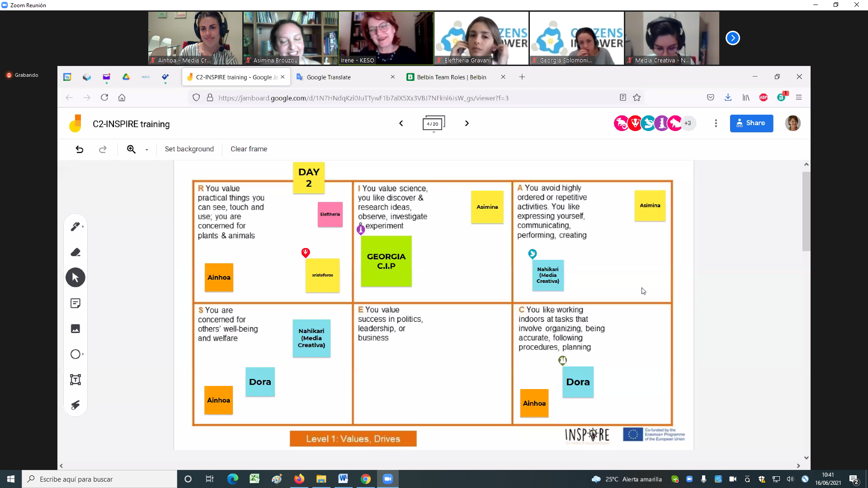Pick the Laser pointer tool
This screenshot has width=868, height=488.
[75, 405]
